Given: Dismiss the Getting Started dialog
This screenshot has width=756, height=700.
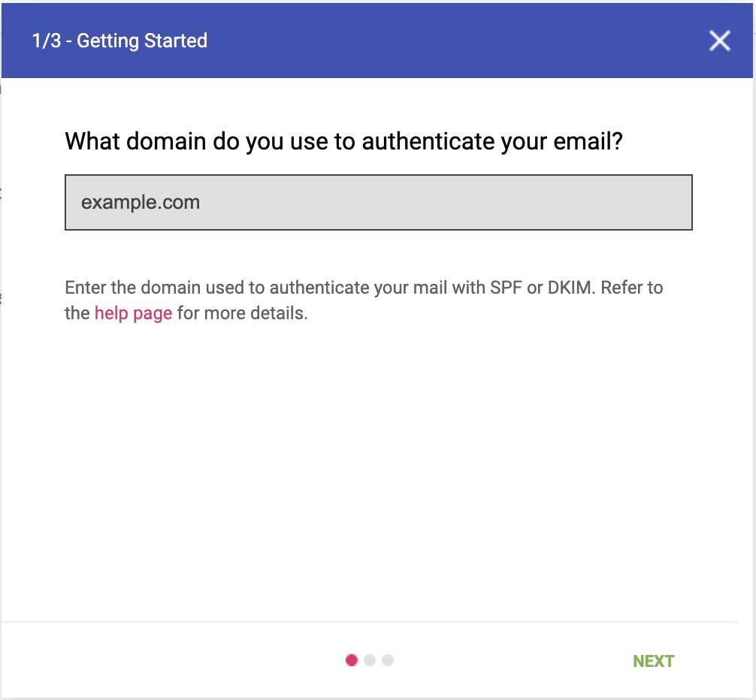Looking at the screenshot, I should [x=719, y=41].
